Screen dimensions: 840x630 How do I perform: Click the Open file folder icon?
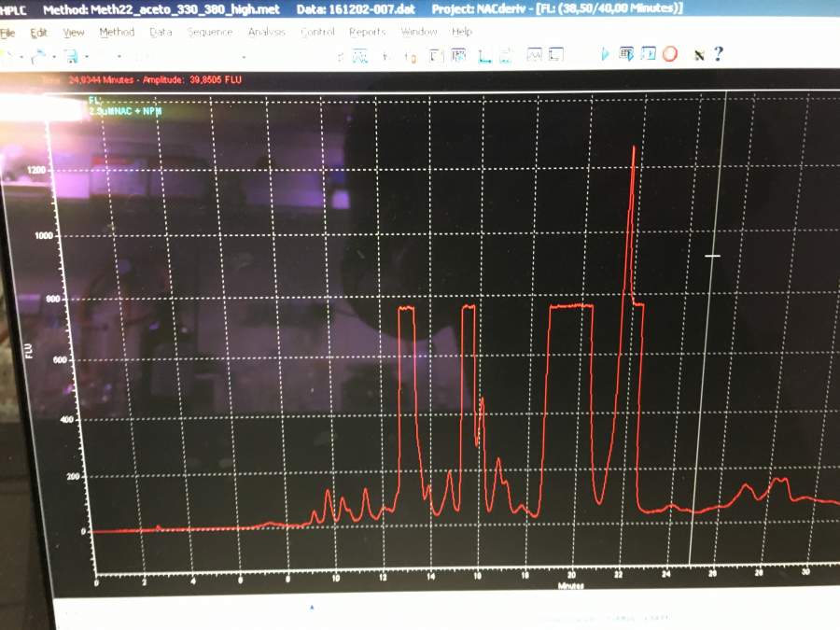tap(38, 56)
